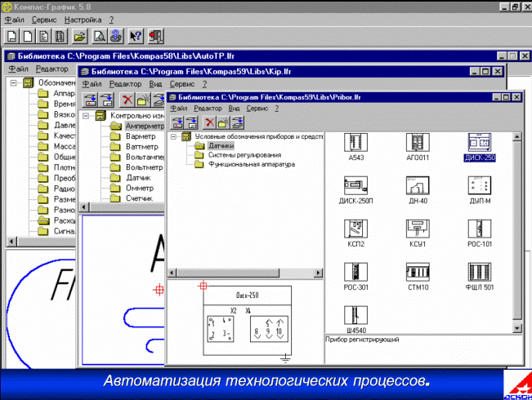Collapse Условные обозначения приборов root in Pribor.lfr

point(173,137)
